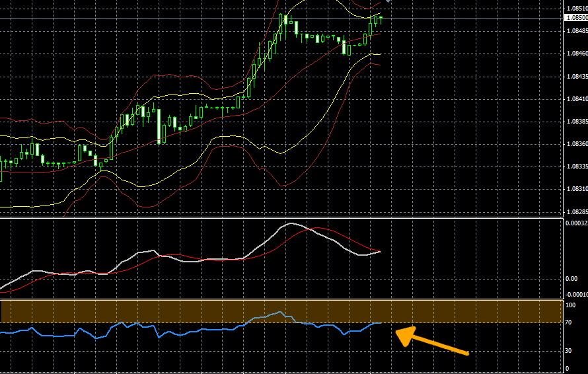
Task: Click the 1.08385 price axis label
Action: point(577,122)
